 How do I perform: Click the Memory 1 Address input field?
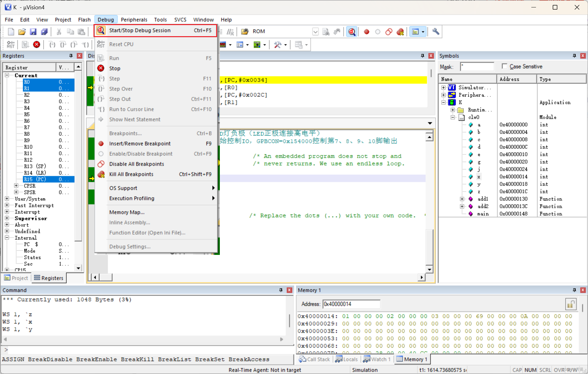[351, 304]
